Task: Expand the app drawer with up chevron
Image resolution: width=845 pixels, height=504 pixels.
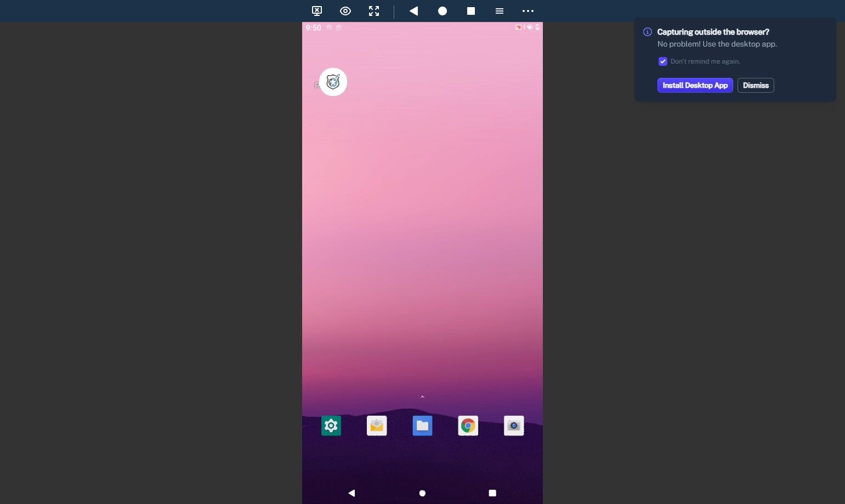Action: (x=422, y=397)
